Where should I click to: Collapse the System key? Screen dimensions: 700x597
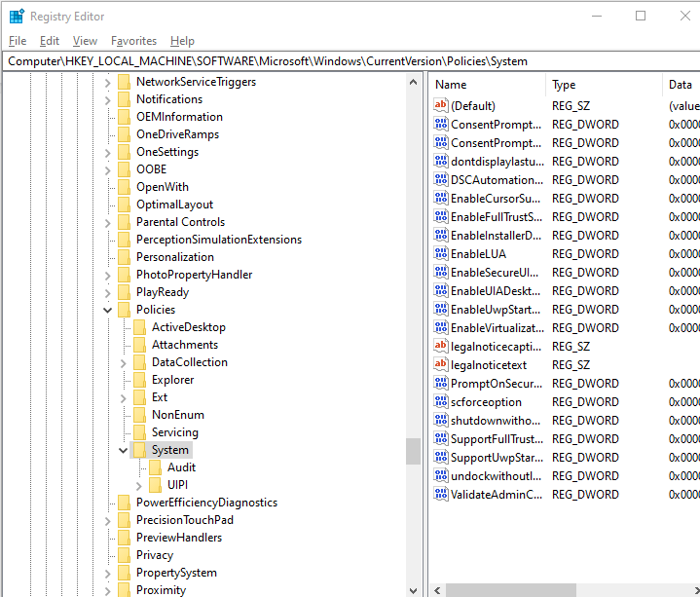124,450
